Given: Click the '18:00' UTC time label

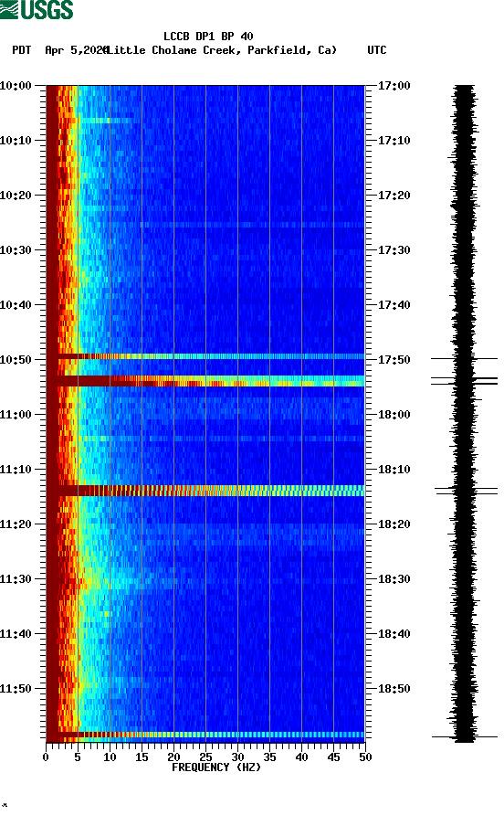Looking at the screenshot, I should click(394, 414).
